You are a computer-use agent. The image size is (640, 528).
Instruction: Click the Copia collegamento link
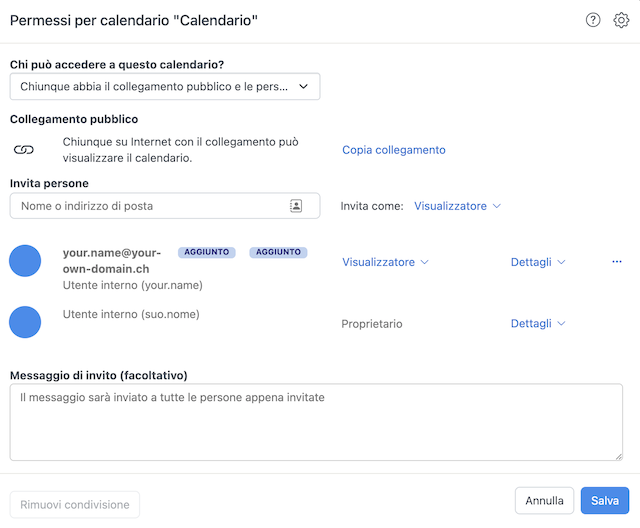[393, 150]
